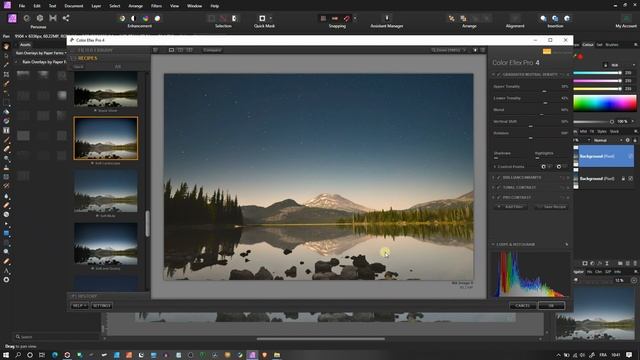This screenshot has height=360, width=640.
Task: Open the Assistant Manager icon
Action: click(x=387, y=18)
